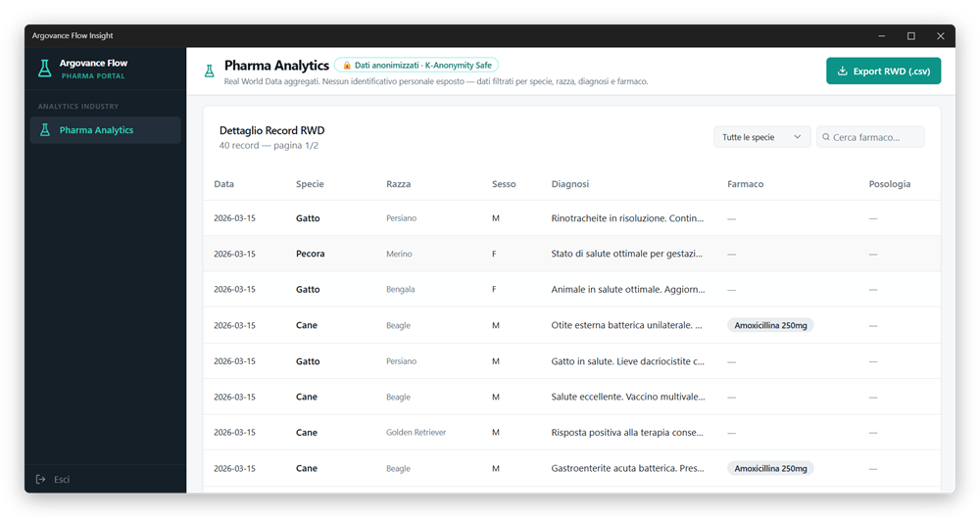
Task: Click Esci to log out
Action: (x=62, y=480)
